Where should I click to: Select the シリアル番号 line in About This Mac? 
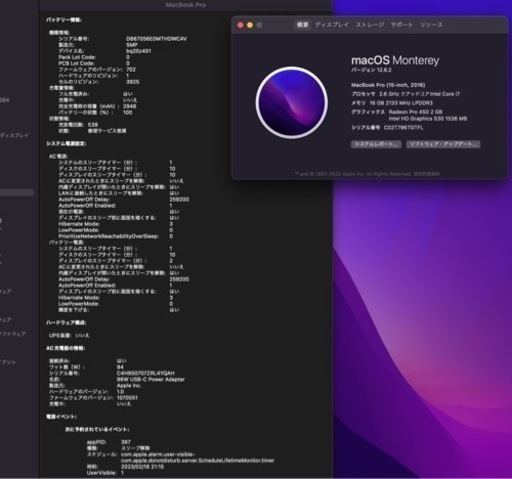coord(387,128)
